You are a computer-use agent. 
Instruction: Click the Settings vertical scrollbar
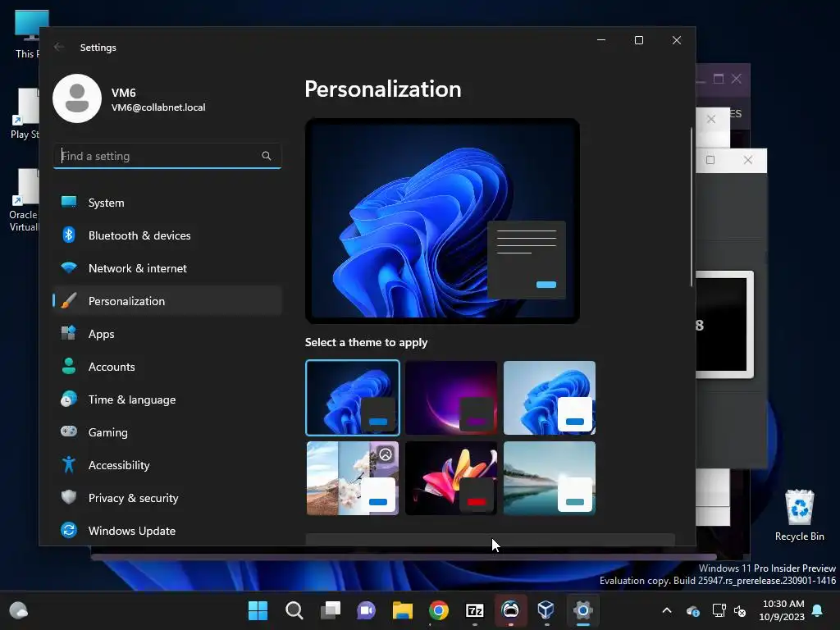click(692, 208)
